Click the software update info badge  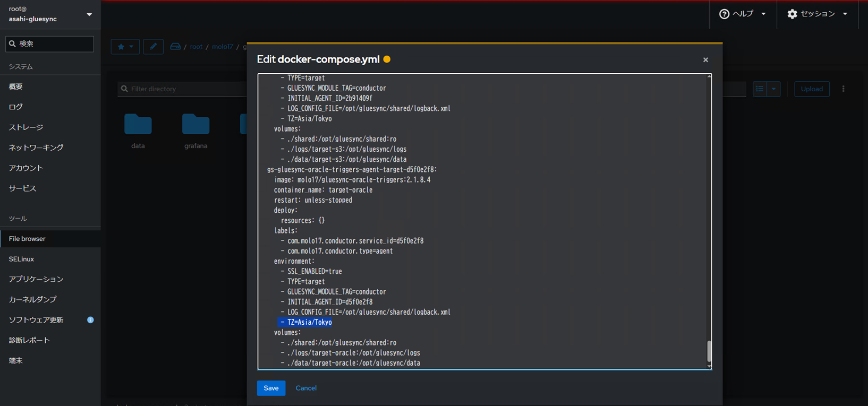(x=90, y=320)
